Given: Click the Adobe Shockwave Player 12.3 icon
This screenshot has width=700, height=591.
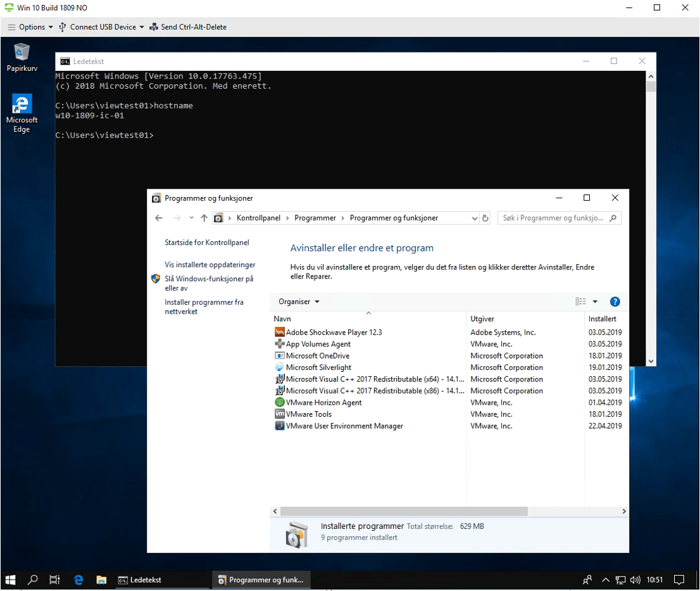Looking at the screenshot, I should (x=280, y=333).
